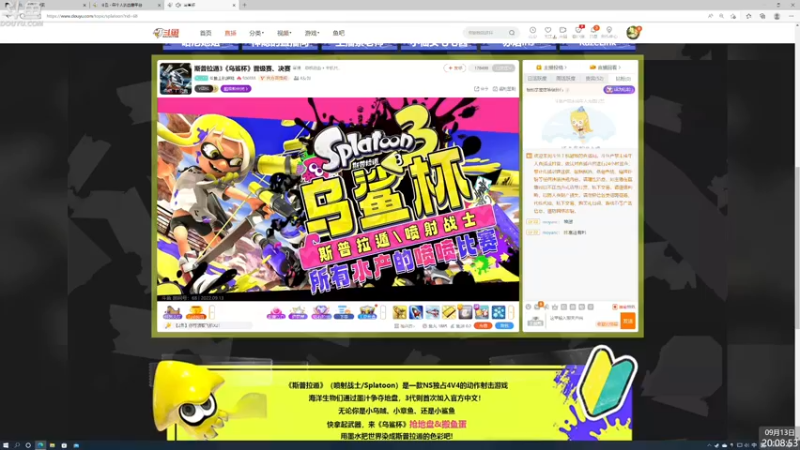Image resolution: width=800 pixels, height=450 pixels.
Task: Open the 直播回看 link in chat panel
Action: 605,67
